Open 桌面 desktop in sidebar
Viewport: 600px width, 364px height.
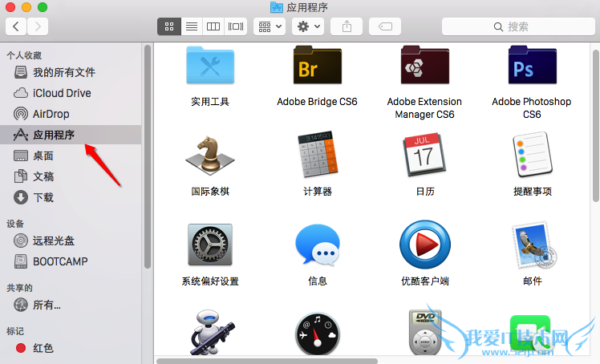(x=71, y=156)
